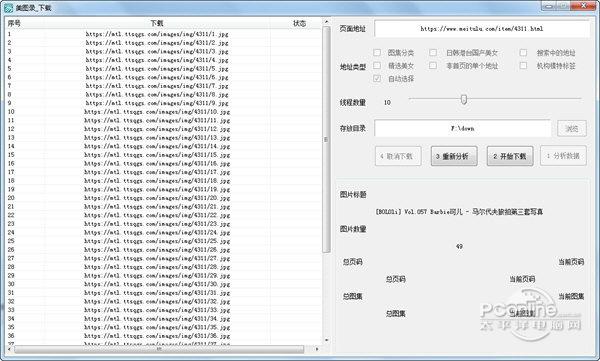600x361 pixels.
Task: Select row 30 URL ending 4311/30.jpg
Action: point(157,284)
